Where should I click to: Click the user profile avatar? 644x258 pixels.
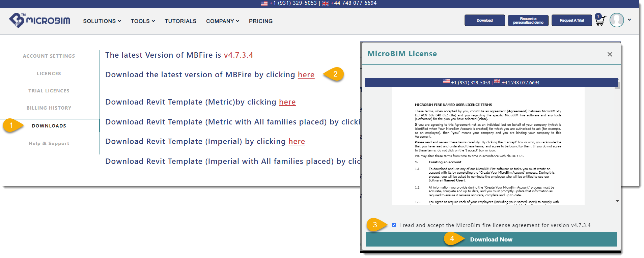coord(617,20)
